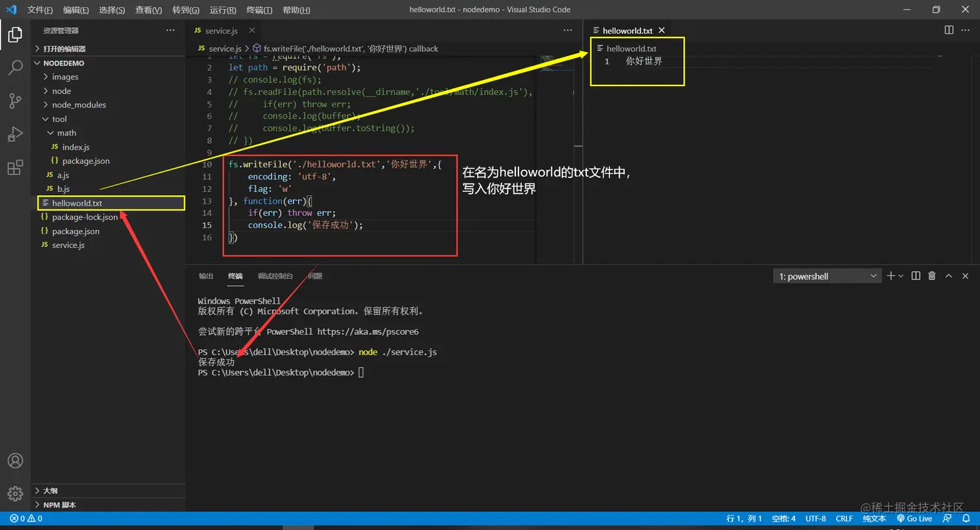Close the helloworld.txt editor tab

[x=662, y=30]
